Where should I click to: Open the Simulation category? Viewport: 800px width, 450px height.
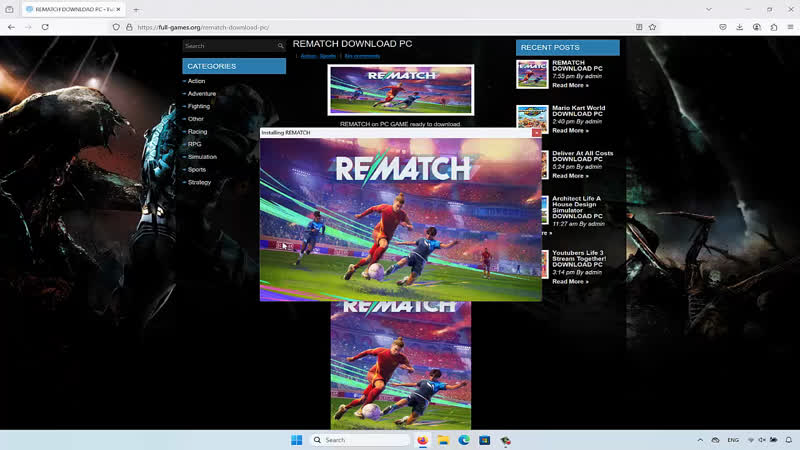pyautogui.click(x=202, y=157)
